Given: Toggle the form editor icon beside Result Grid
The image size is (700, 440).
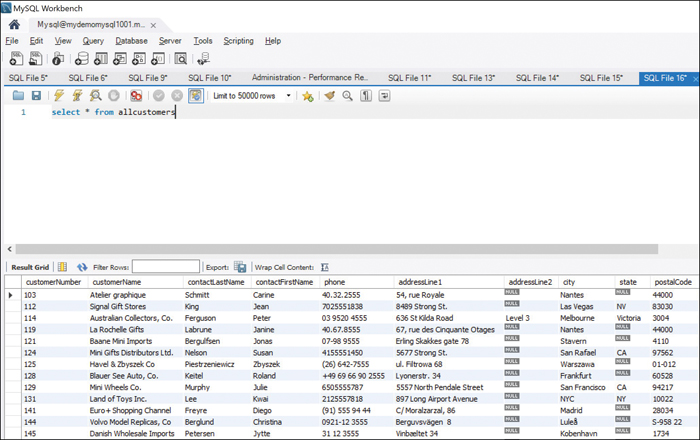Looking at the screenshot, I should tap(62, 267).
